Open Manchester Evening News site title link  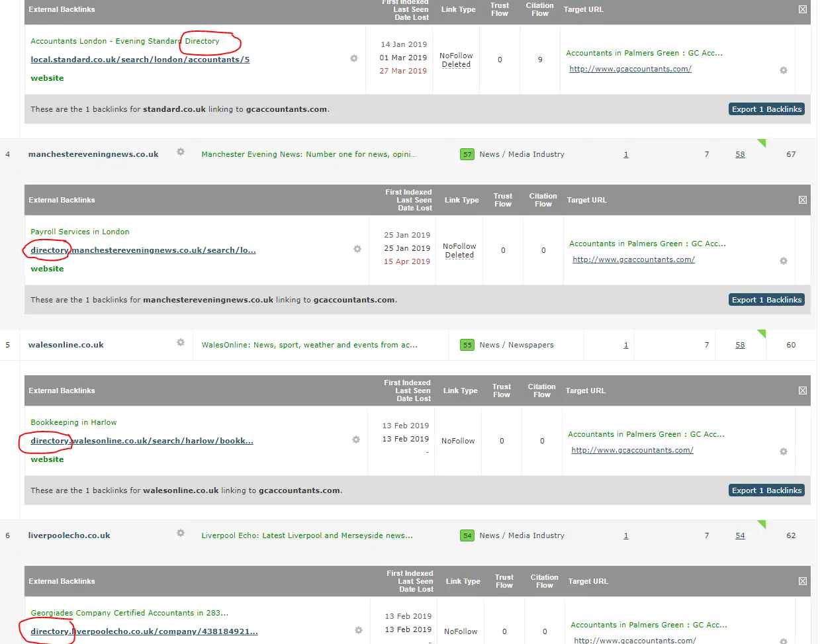point(308,154)
